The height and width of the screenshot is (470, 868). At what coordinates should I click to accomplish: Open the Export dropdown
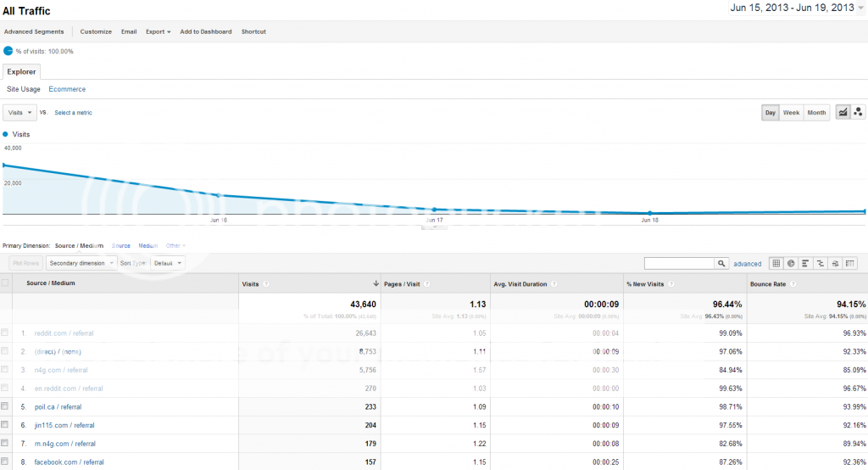click(x=158, y=31)
